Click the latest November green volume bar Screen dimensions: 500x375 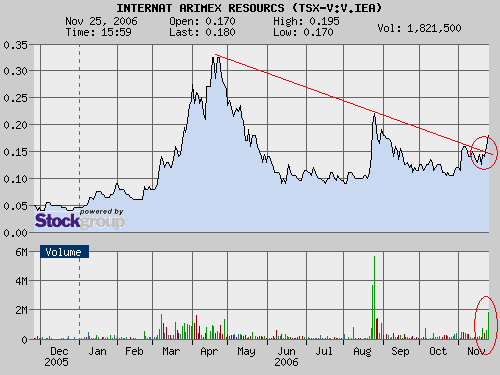[x=489, y=326]
